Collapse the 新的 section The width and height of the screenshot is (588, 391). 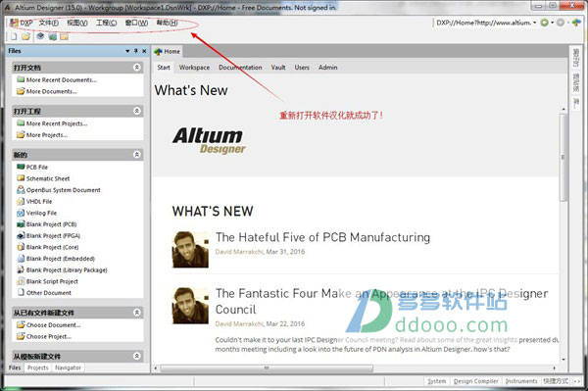click(x=137, y=155)
